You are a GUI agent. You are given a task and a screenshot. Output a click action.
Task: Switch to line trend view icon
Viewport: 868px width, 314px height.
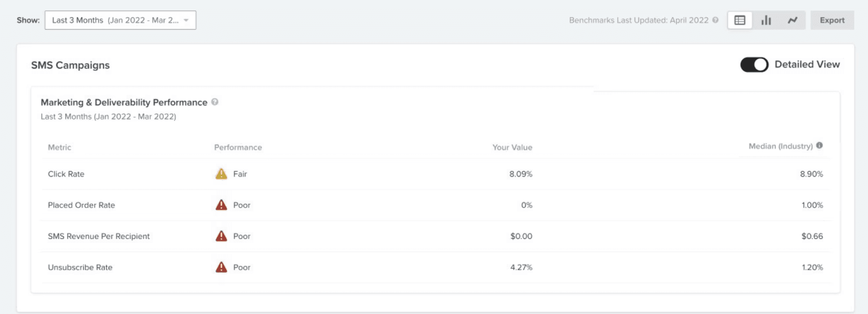(792, 20)
